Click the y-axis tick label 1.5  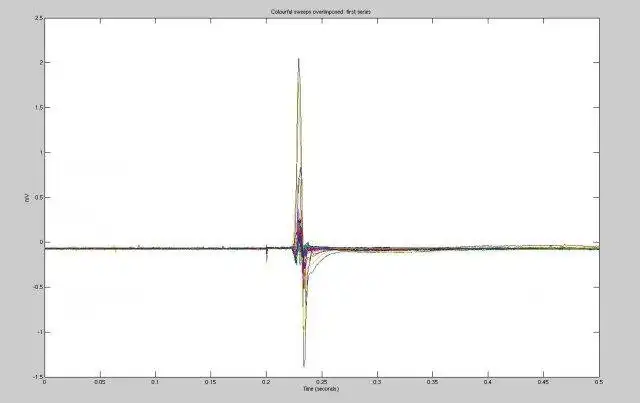coord(39,107)
